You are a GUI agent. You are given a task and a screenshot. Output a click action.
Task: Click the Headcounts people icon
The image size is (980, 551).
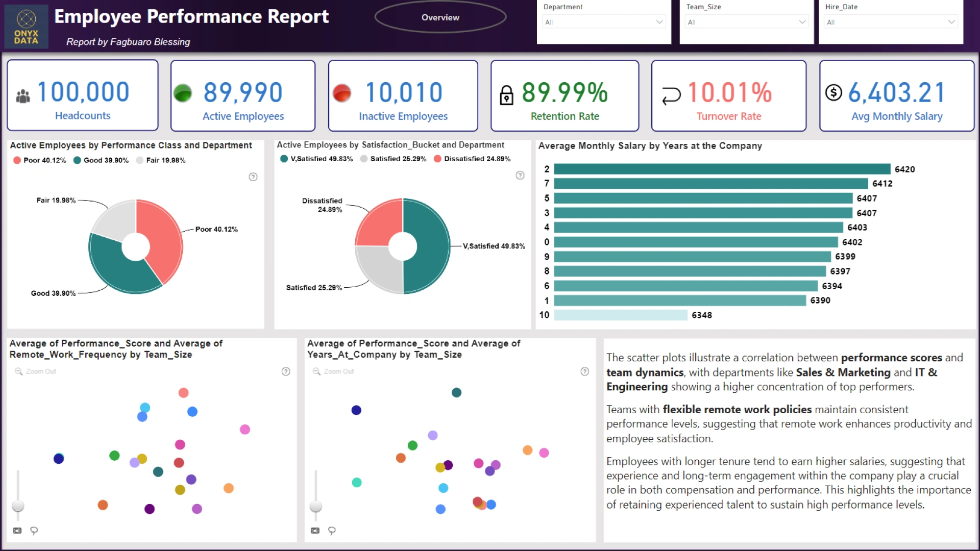[23, 96]
